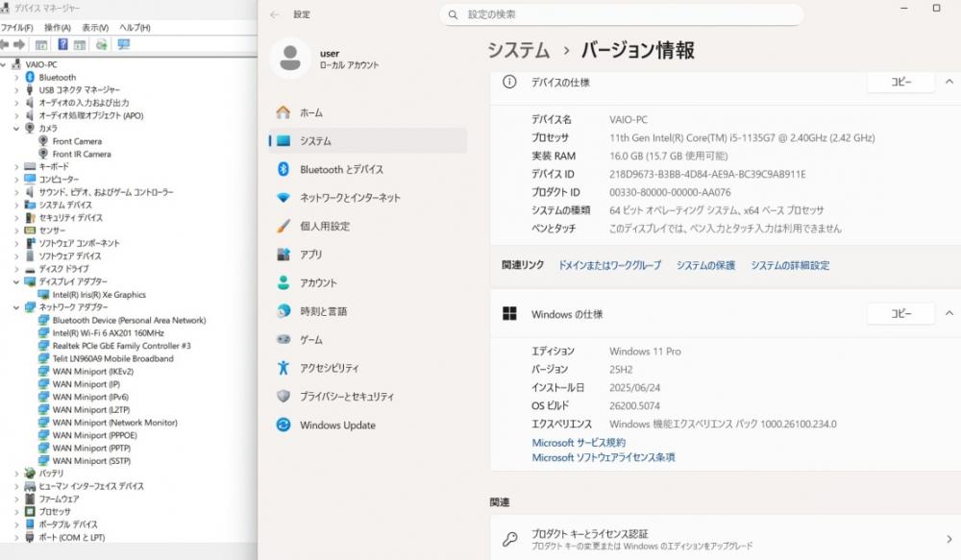Select Intel(R) Wi-Fi 6 AX201 160MHz adapter
The width and height of the screenshot is (961, 560).
[x=108, y=333]
